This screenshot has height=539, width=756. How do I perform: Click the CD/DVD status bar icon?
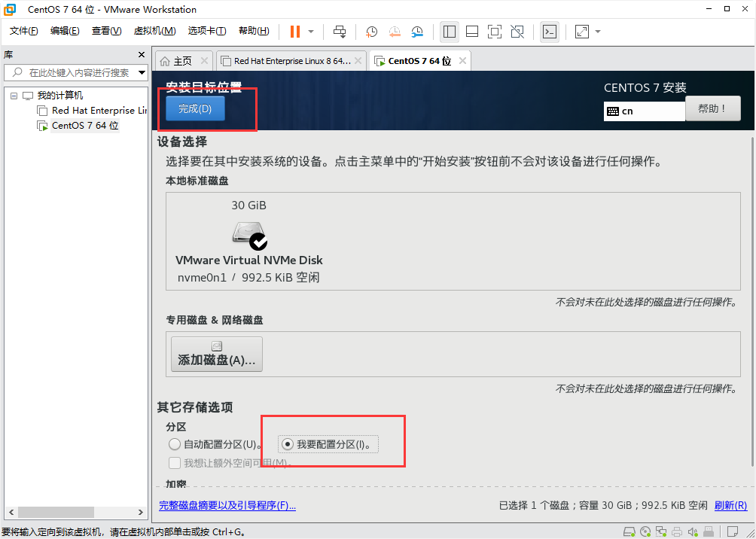(646, 531)
